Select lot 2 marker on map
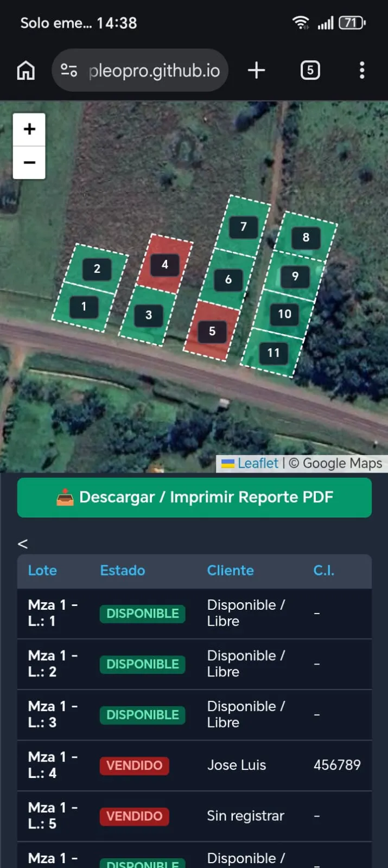 [97, 269]
